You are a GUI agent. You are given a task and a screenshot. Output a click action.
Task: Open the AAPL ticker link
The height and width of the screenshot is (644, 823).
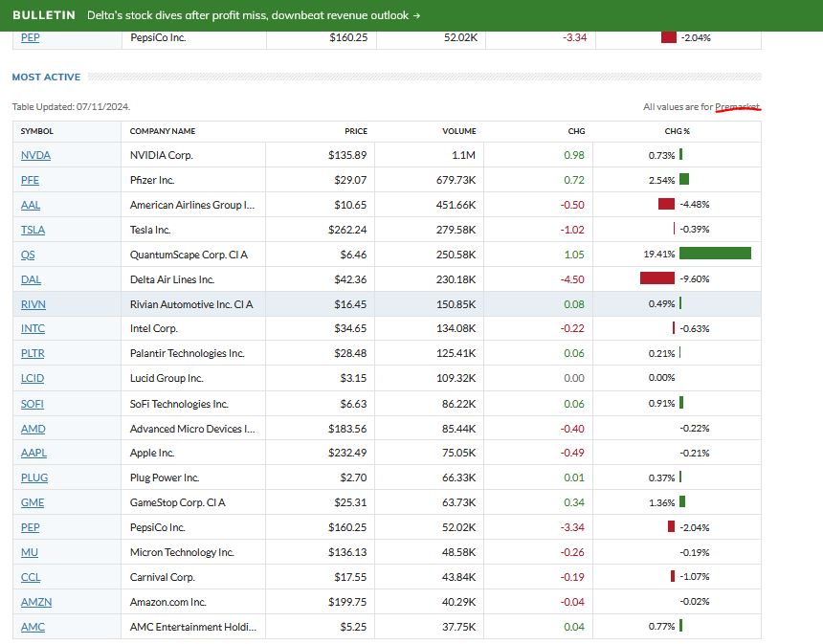33,454
